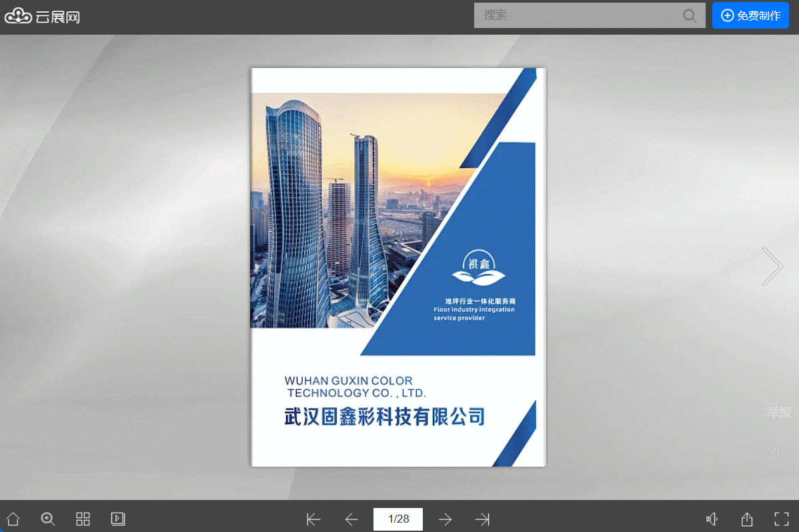Mute the page flip sound
The height and width of the screenshot is (532, 799).
[x=712, y=519]
